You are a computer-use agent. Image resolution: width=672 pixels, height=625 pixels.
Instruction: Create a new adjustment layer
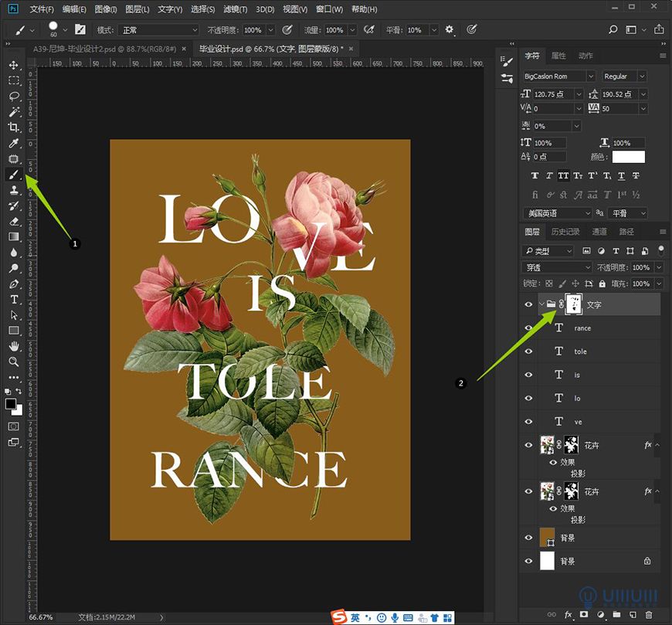point(600,615)
